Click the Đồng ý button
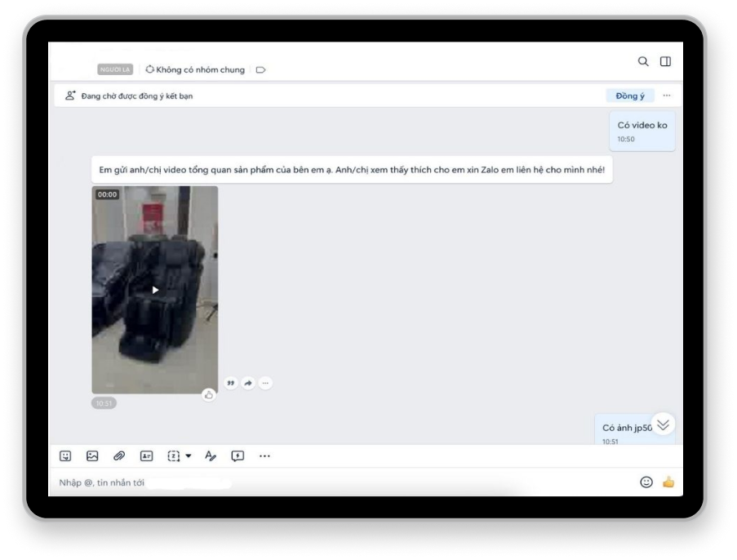This screenshot has height=560, width=737. click(x=630, y=96)
